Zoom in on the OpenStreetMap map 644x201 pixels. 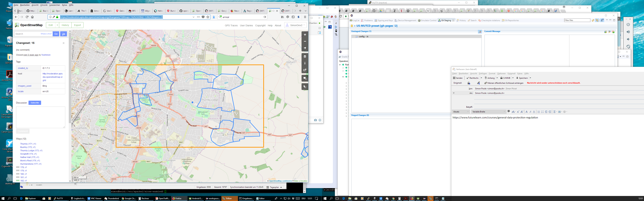(x=305, y=35)
